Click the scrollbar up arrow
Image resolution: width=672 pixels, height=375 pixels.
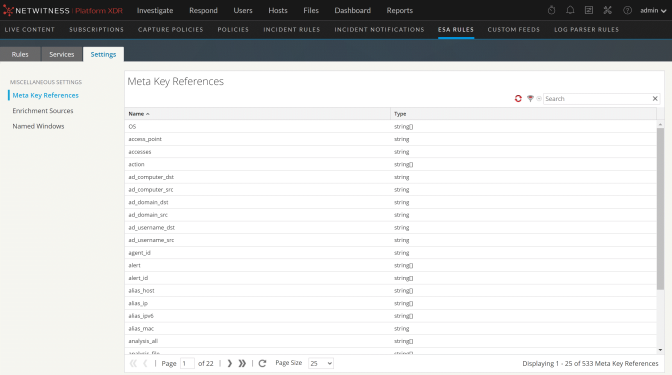(x=660, y=124)
